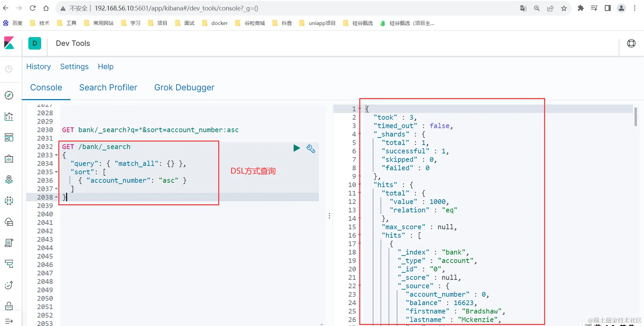Open the browser profile menu

(621, 8)
